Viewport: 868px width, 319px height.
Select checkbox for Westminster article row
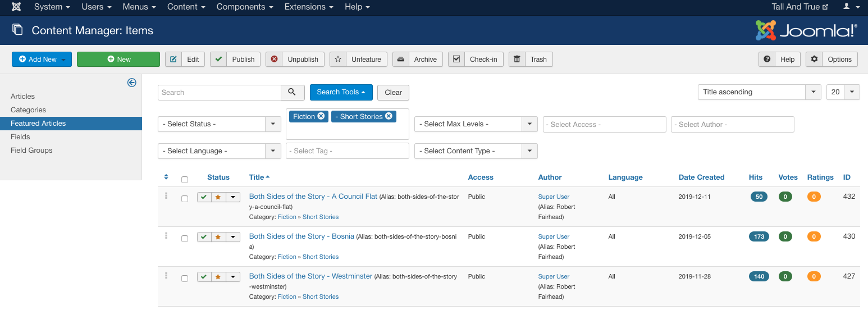pyautogui.click(x=185, y=279)
